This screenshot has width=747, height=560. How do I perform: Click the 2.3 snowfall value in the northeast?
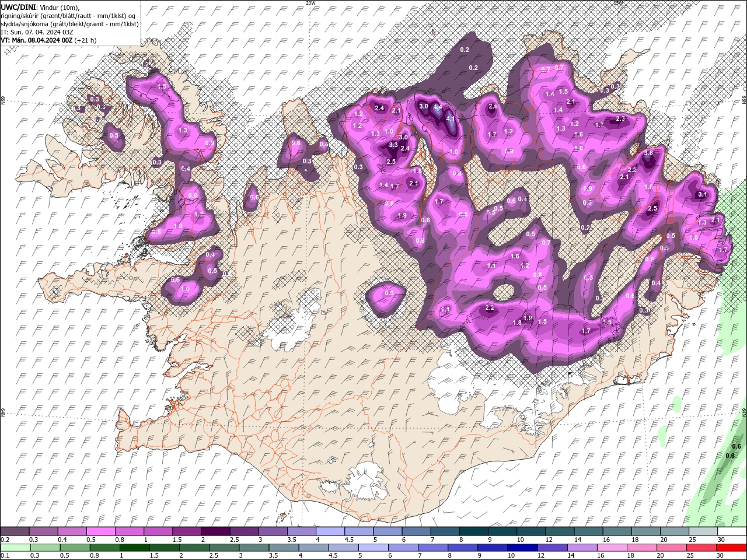click(620, 118)
